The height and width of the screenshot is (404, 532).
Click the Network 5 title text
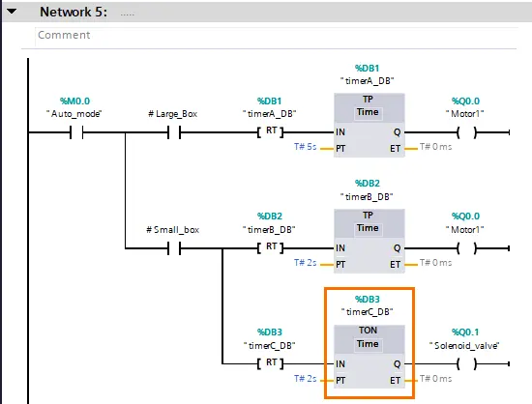tap(74, 12)
